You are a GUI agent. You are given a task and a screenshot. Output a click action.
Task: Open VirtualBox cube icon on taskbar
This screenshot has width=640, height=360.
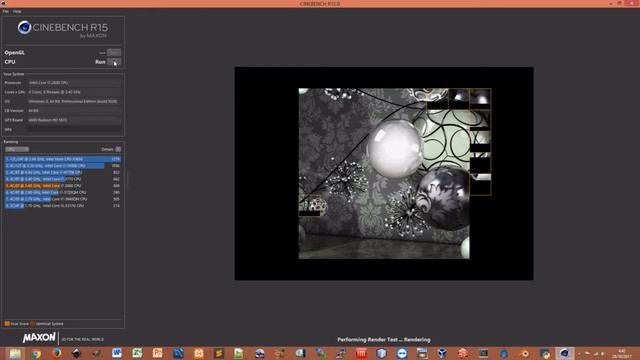(x=381, y=353)
